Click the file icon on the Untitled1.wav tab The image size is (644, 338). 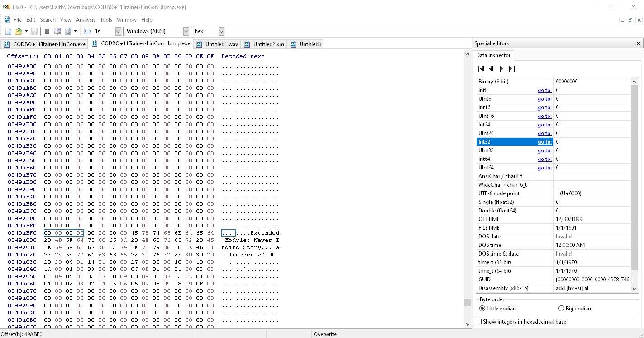click(x=200, y=44)
